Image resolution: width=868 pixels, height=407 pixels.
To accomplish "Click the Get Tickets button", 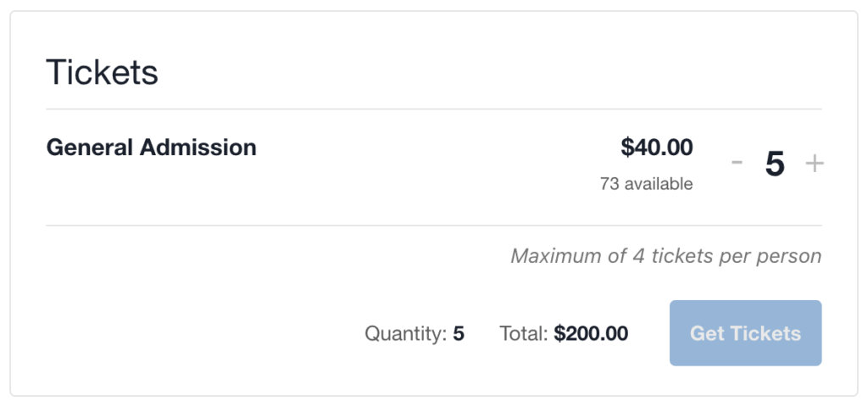I will (x=745, y=333).
